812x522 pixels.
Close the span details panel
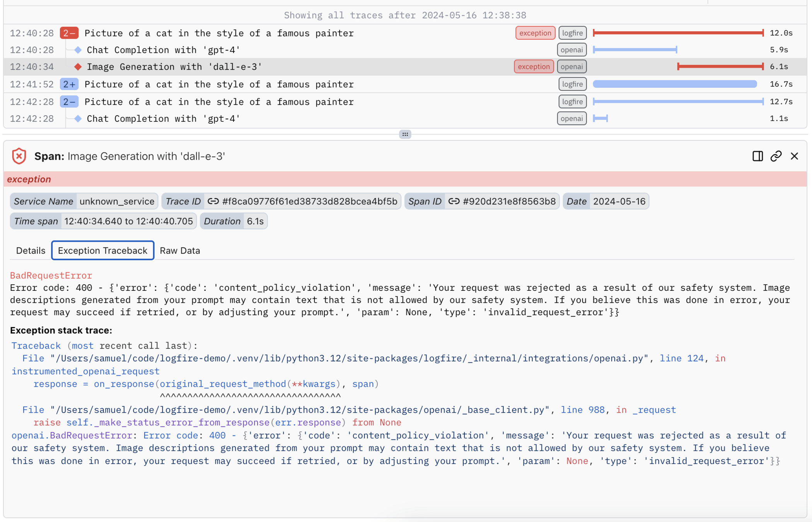point(794,156)
